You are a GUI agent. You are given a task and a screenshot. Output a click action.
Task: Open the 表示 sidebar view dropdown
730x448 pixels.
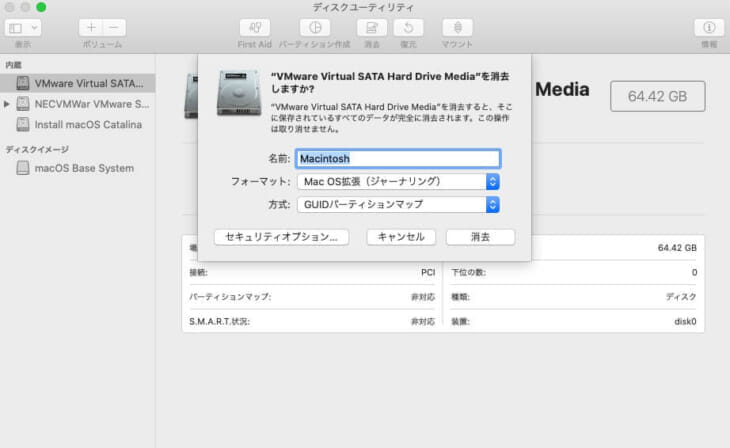(x=23, y=28)
